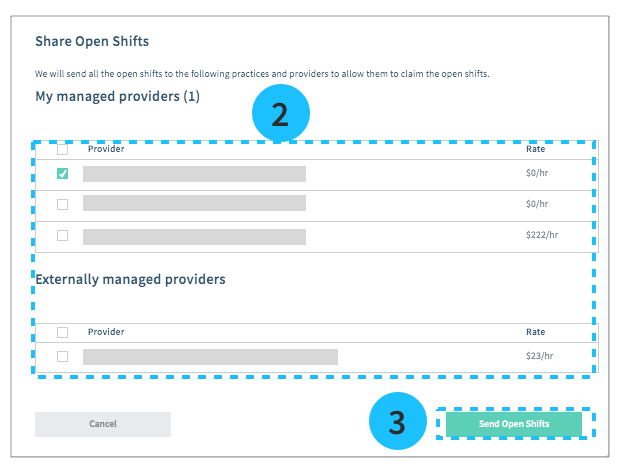Click Rate header in externally managed table
The image size is (619, 473).
point(536,332)
